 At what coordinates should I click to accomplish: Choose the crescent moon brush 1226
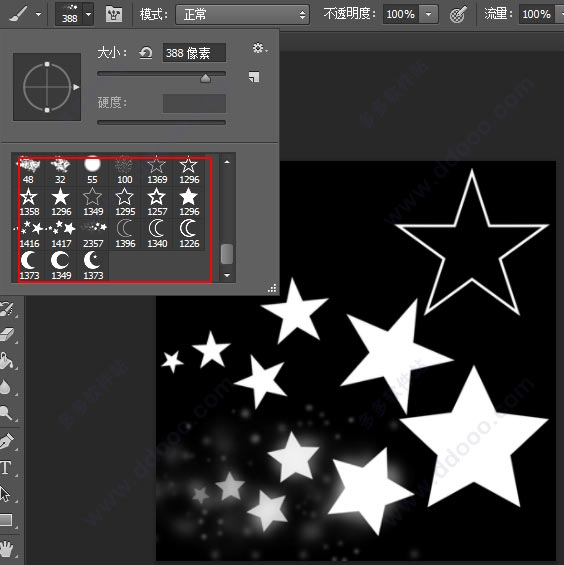tap(189, 233)
